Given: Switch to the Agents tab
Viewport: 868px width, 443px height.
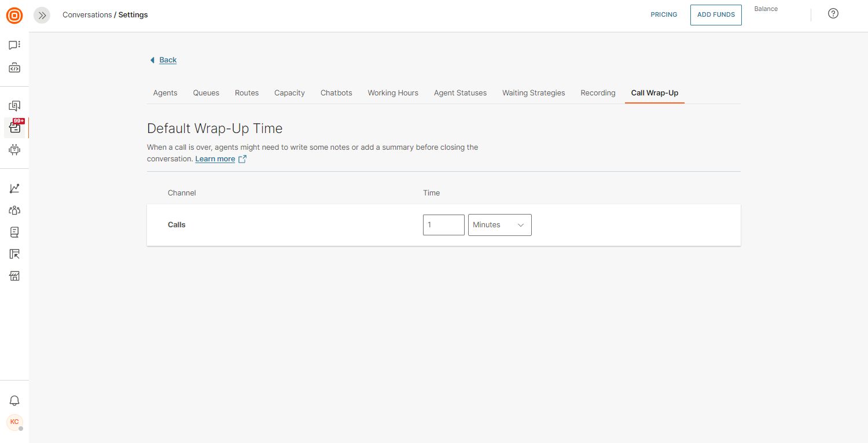Looking at the screenshot, I should [165, 93].
